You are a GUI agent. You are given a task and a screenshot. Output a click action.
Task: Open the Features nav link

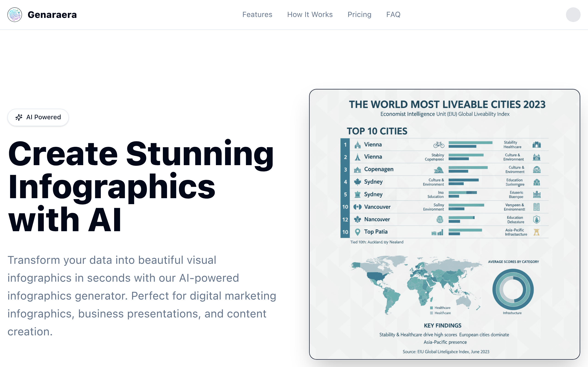coord(257,14)
